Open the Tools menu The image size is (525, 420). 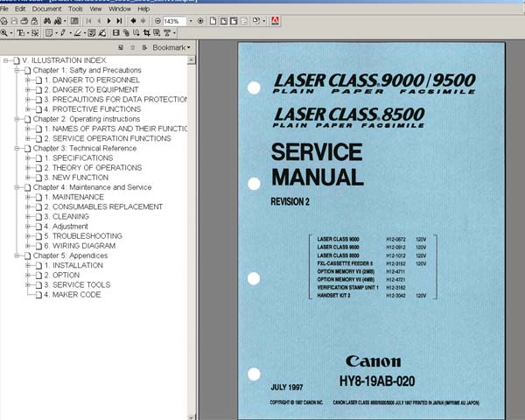[75, 9]
